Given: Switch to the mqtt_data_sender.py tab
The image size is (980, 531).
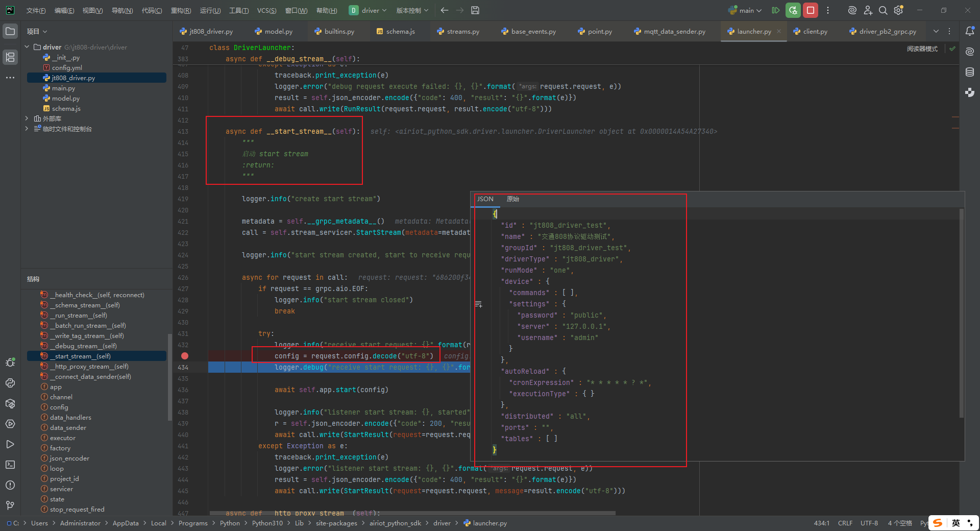Looking at the screenshot, I should click(x=670, y=31).
